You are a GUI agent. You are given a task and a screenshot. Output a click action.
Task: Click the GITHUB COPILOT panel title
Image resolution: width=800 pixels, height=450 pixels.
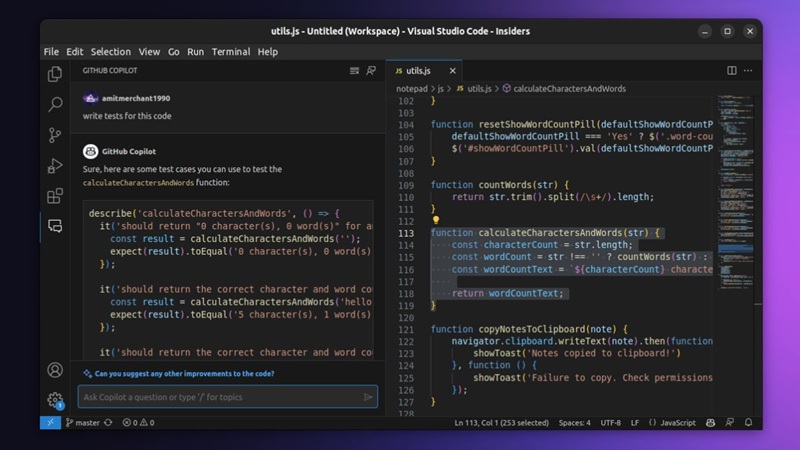[x=110, y=70]
